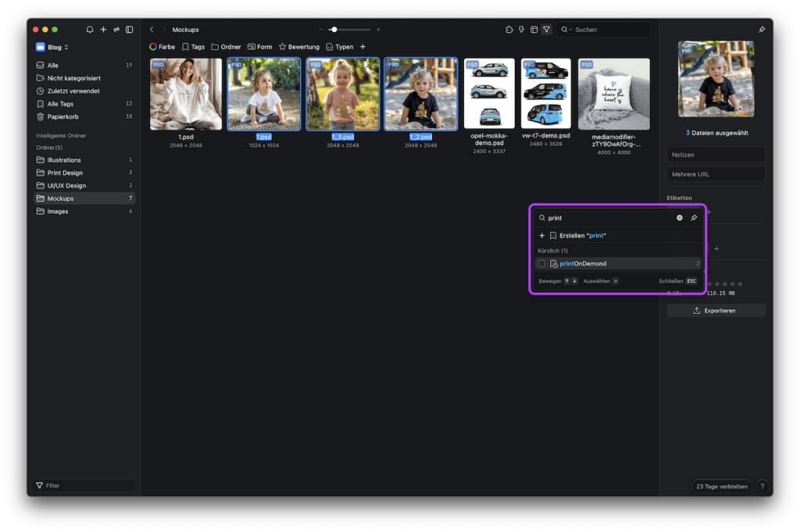
Task: Clear the print tag search text
Action: pyautogui.click(x=680, y=218)
